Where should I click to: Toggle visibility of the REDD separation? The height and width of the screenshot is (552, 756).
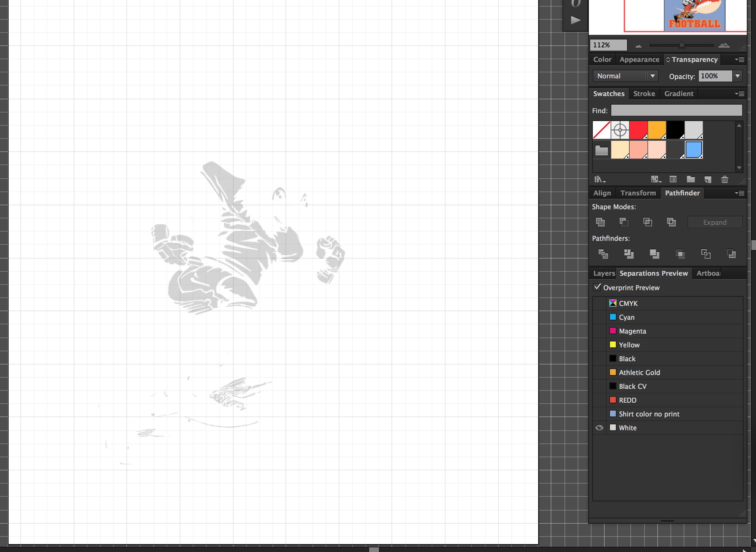[x=599, y=400]
